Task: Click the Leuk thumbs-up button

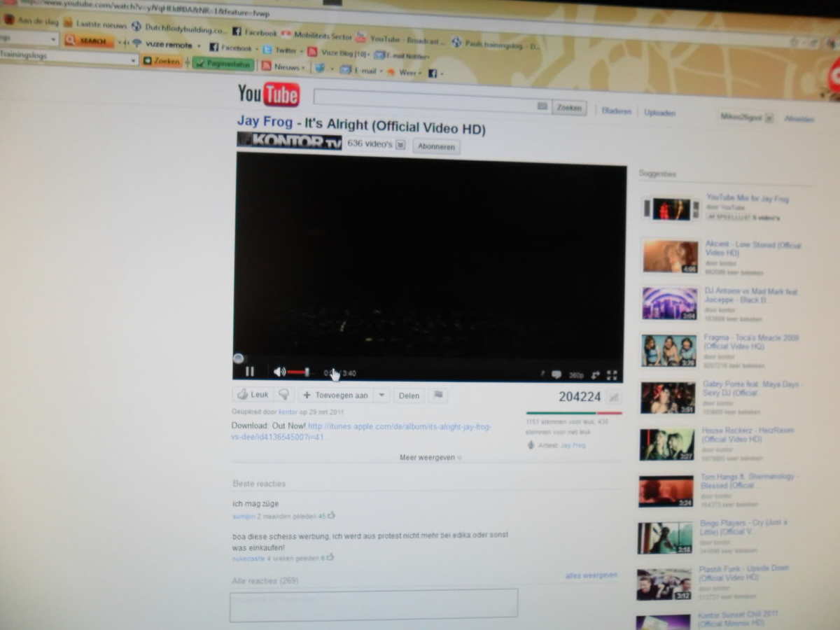Action: coord(253,395)
